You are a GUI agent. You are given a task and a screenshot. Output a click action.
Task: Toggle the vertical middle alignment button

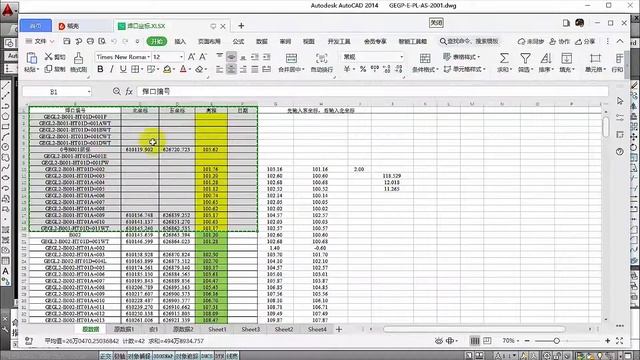(x=231, y=57)
